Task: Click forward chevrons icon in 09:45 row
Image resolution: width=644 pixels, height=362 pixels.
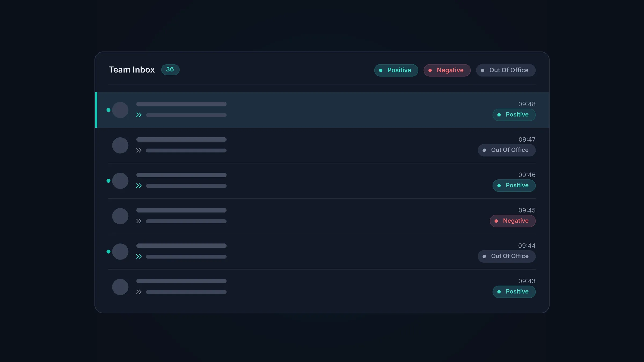Action: (x=139, y=221)
